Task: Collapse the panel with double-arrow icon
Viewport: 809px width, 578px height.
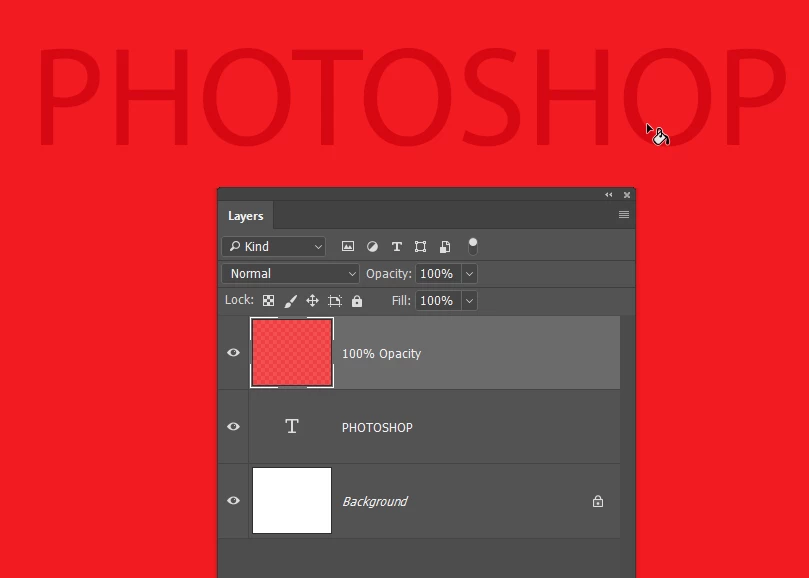Action: [609, 195]
